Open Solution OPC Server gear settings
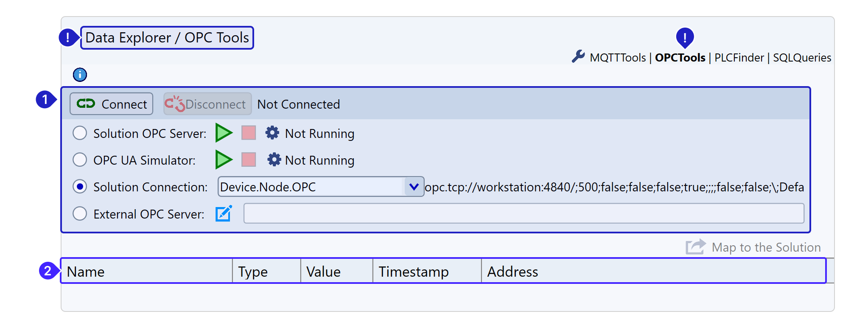The image size is (868, 328). 272,133
